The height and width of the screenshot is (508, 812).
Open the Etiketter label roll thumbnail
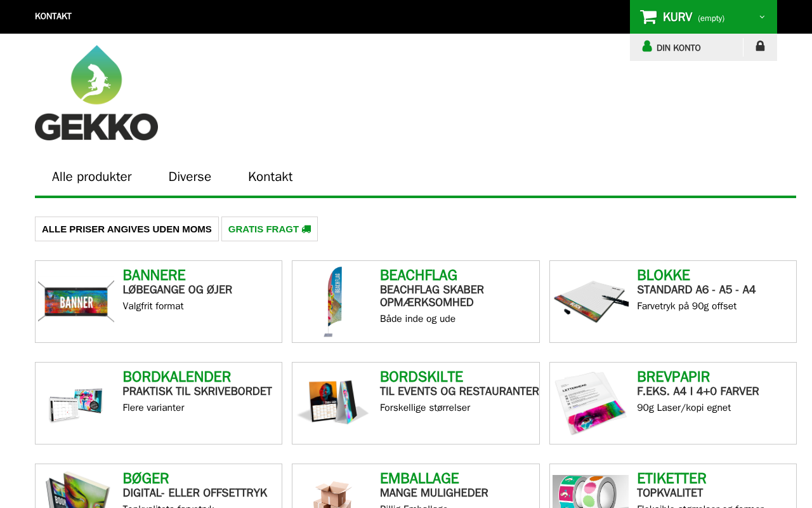[x=591, y=491]
